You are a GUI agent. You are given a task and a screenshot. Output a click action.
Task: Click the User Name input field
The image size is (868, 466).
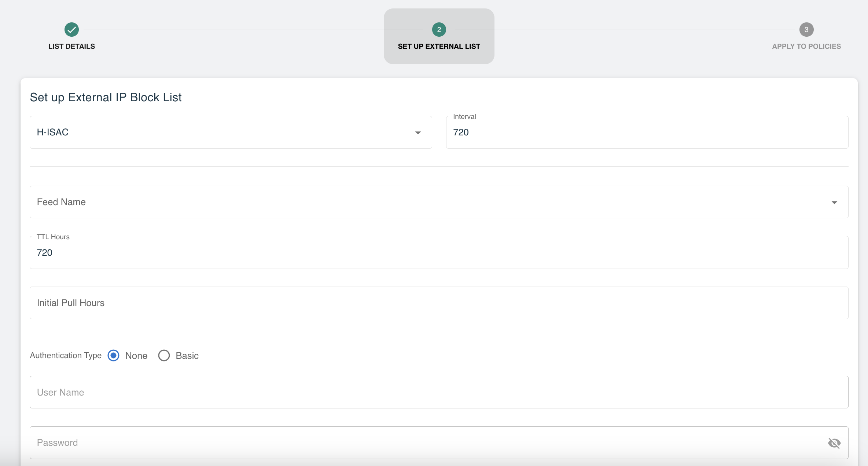[439, 392]
